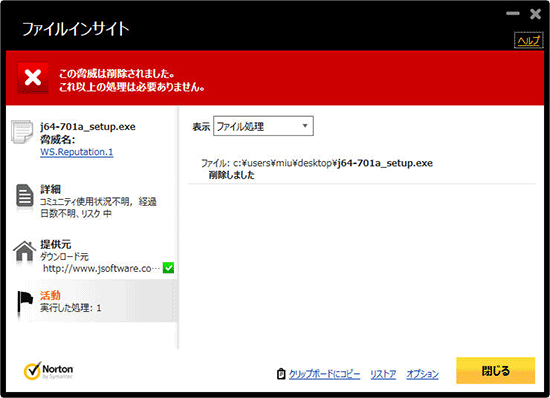Click the 詳細 details document icon
Viewport: 550px width, 398px height.
click(25, 196)
